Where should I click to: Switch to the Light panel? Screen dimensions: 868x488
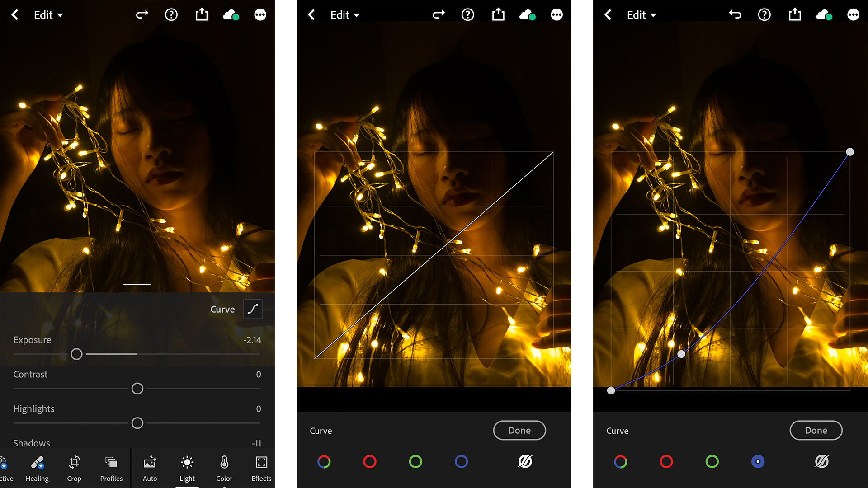(187, 469)
